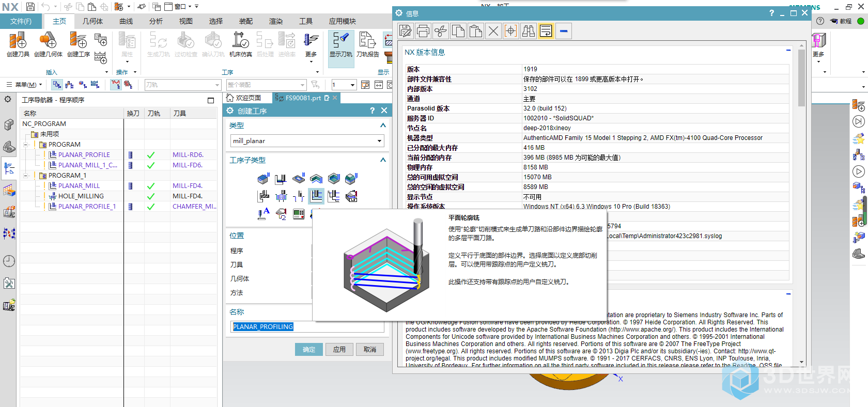
Task: Open the 文件(F) menu
Action: (x=21, y=21)
